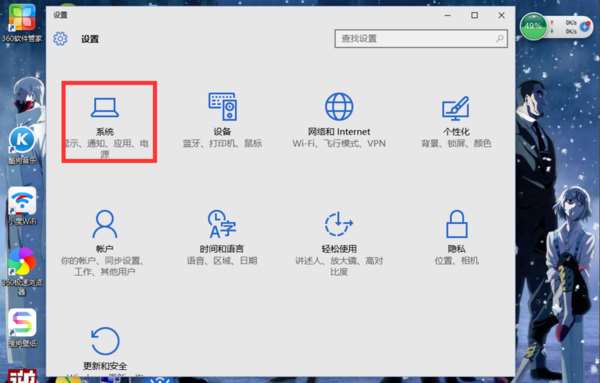Open the 帐户 (Accounts) person icon
The height and width of the screenshot is (383, 600).
[x=104, y=224]
